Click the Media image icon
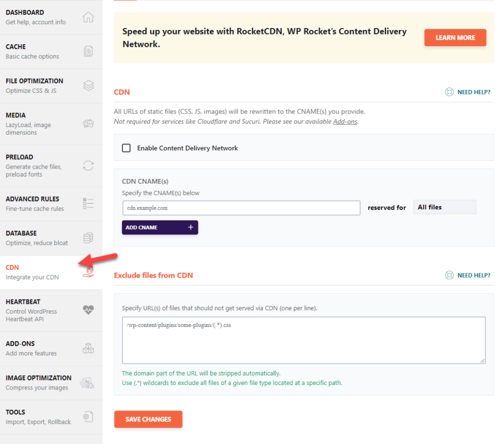The image size is (504, 444). (x=89, y=123)
